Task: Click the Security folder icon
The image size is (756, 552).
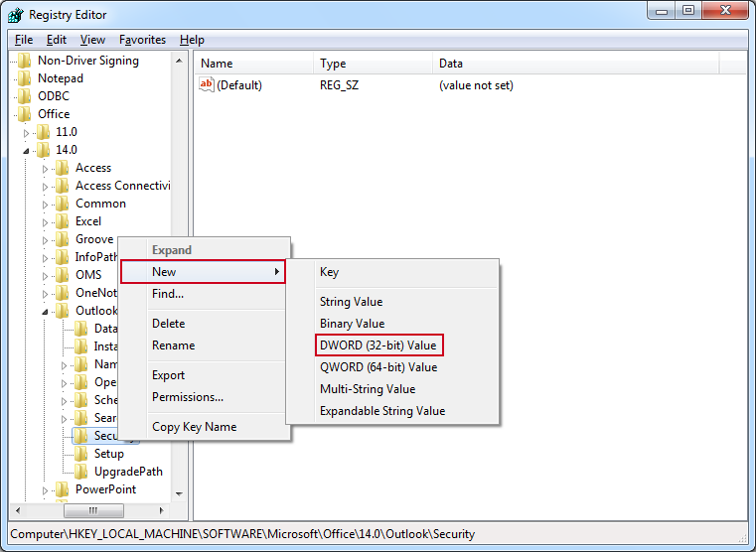Action: coord(80,436)
